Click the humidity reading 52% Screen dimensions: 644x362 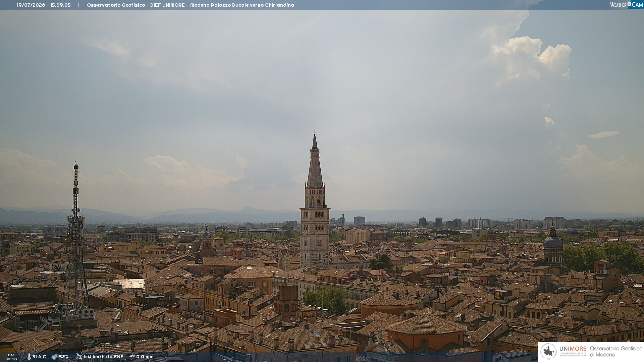64,357
